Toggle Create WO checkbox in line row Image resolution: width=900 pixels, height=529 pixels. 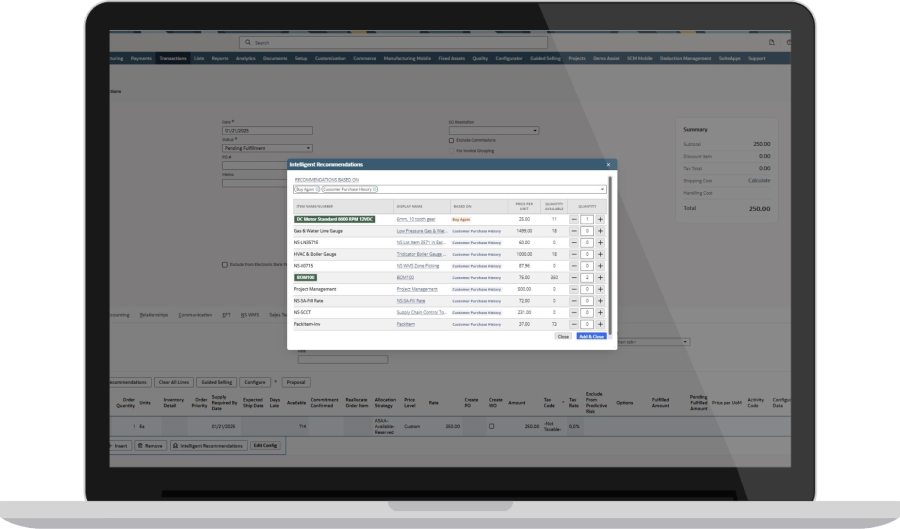(491, 426)
